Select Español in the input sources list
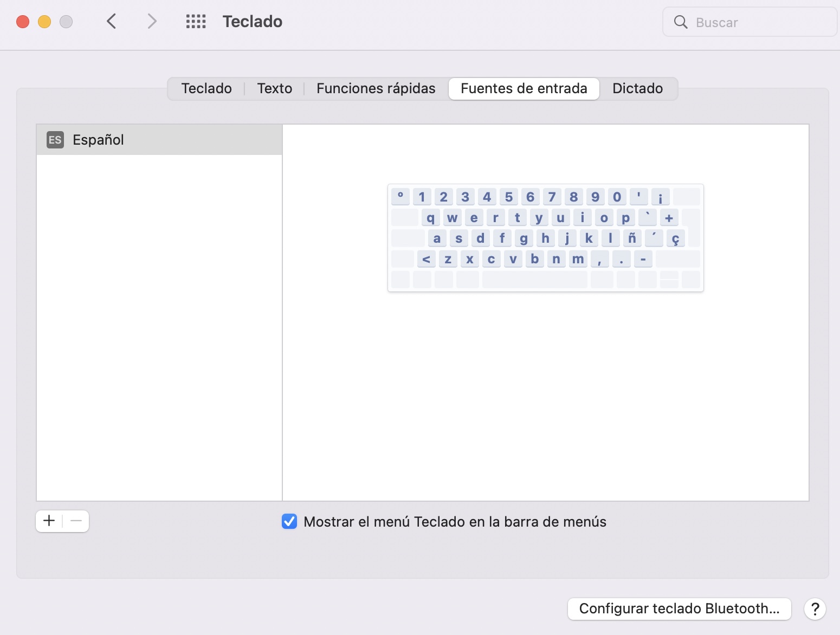840x635 pixels. 98,140
